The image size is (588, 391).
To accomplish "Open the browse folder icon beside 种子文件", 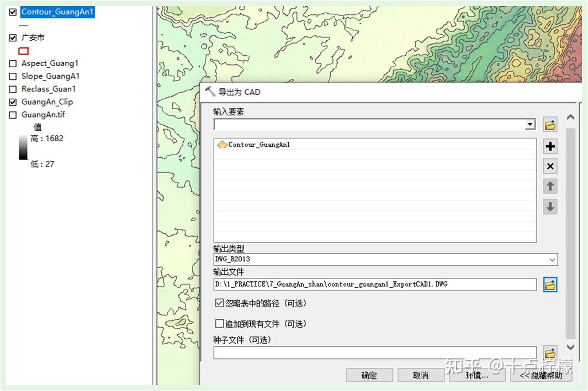I will click(x=550, y=353).
